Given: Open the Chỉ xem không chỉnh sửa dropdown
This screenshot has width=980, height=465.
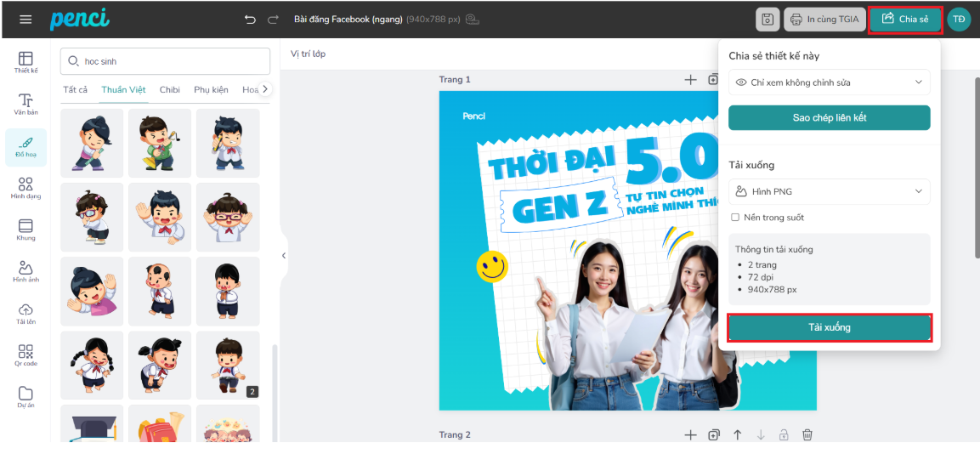Looking at the screenshot, I should click(x=829, y=82).
